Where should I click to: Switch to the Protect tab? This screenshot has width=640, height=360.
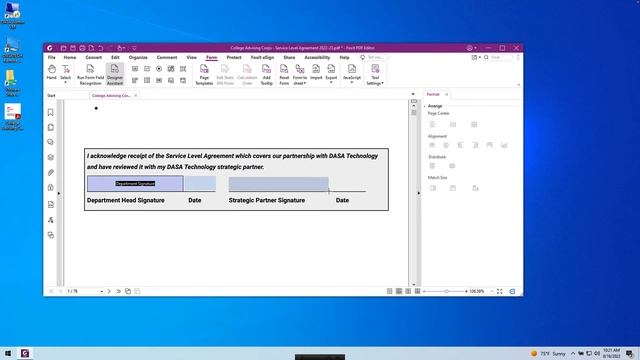pos(234,58)
